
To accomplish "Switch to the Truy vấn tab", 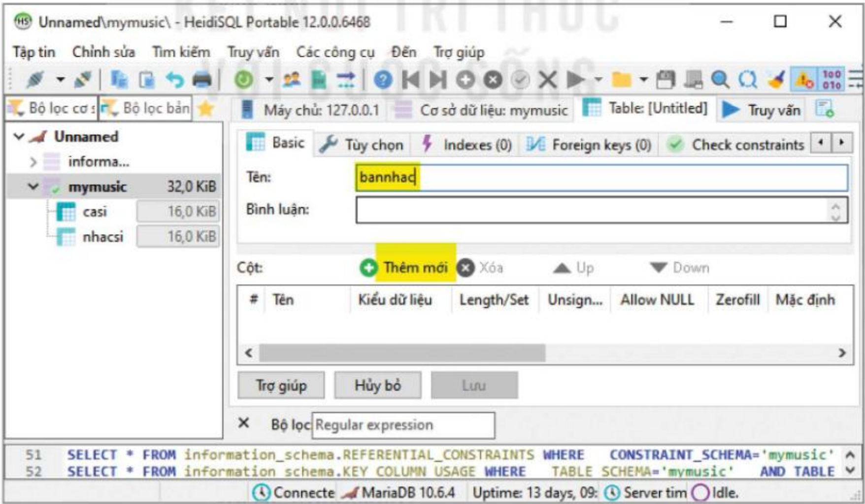I will pyautogui.click(x=762, y=110).
